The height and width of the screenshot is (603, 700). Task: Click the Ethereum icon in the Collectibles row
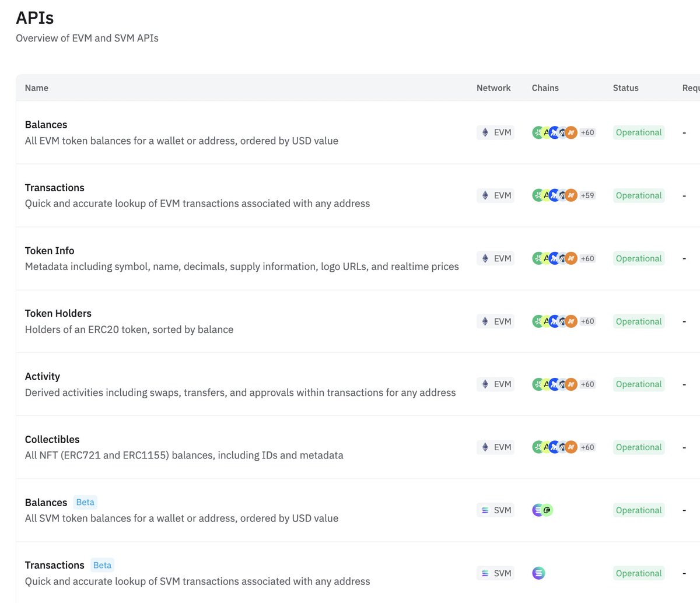click(x=485, y=447)
